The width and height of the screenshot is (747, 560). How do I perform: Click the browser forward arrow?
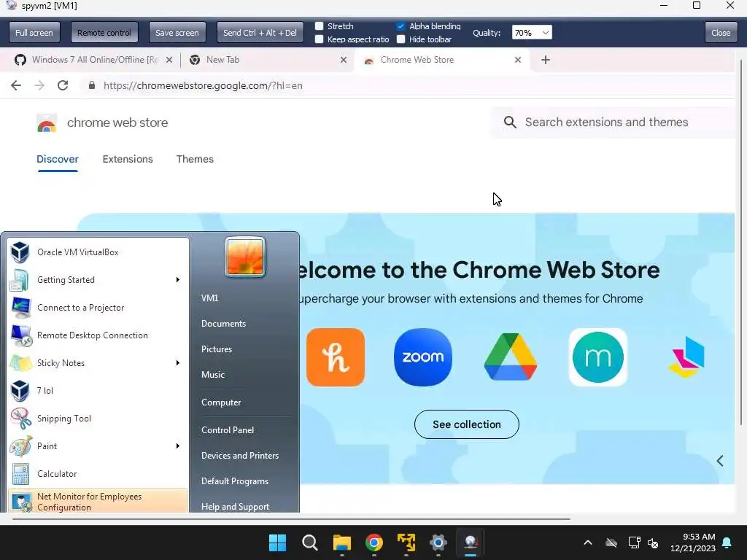(x=39, y=86)
